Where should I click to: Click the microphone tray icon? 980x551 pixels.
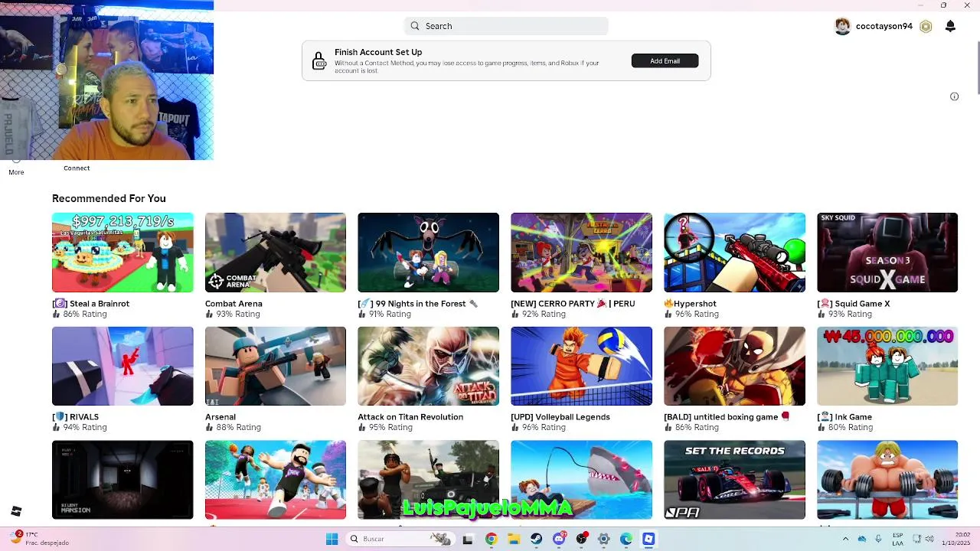(x=878, y=539)
